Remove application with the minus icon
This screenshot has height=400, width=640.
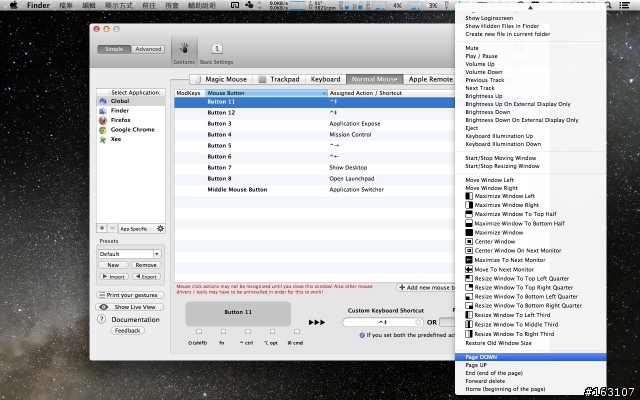point(112,228)
